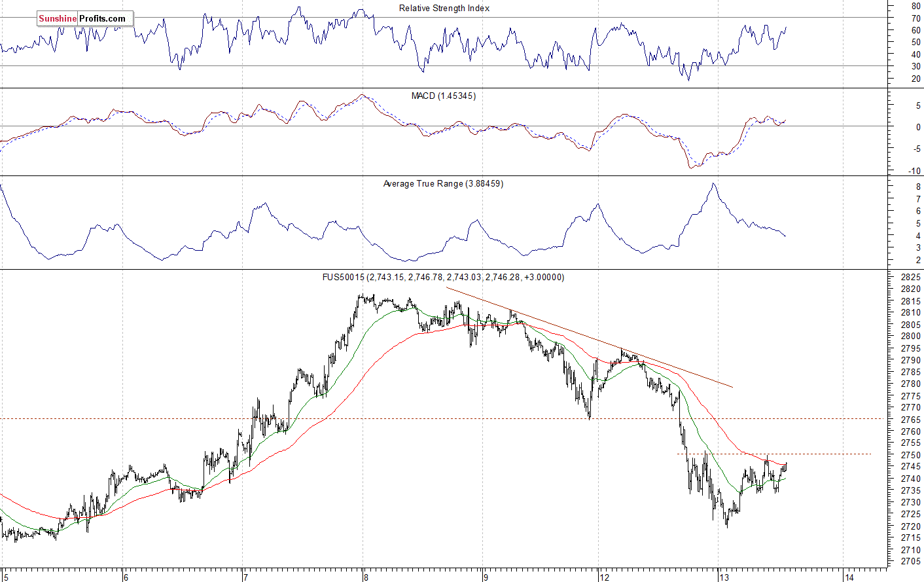Click the 2750 price axis label
Image resolution: width=924 pixels, height=582 pixels.
point(911,456)
